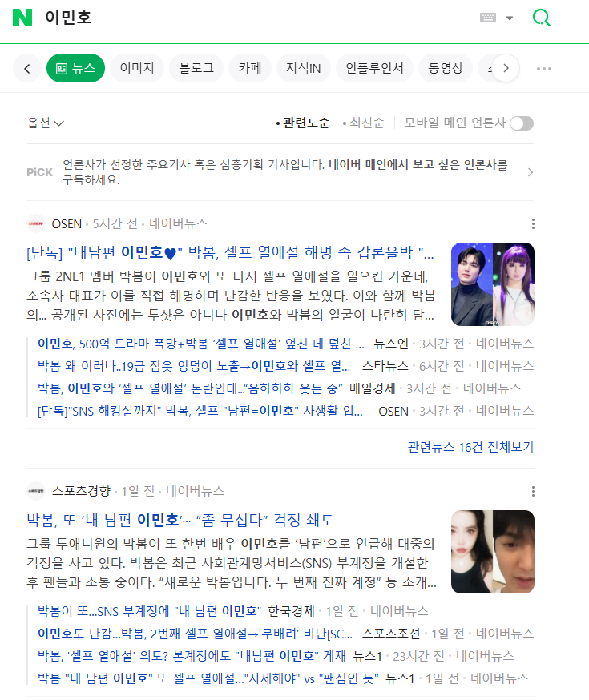This screenshot has height=700, width=589.
Task: Open OSEN article thumbnail of two celebrities
Action: point(493,284)
